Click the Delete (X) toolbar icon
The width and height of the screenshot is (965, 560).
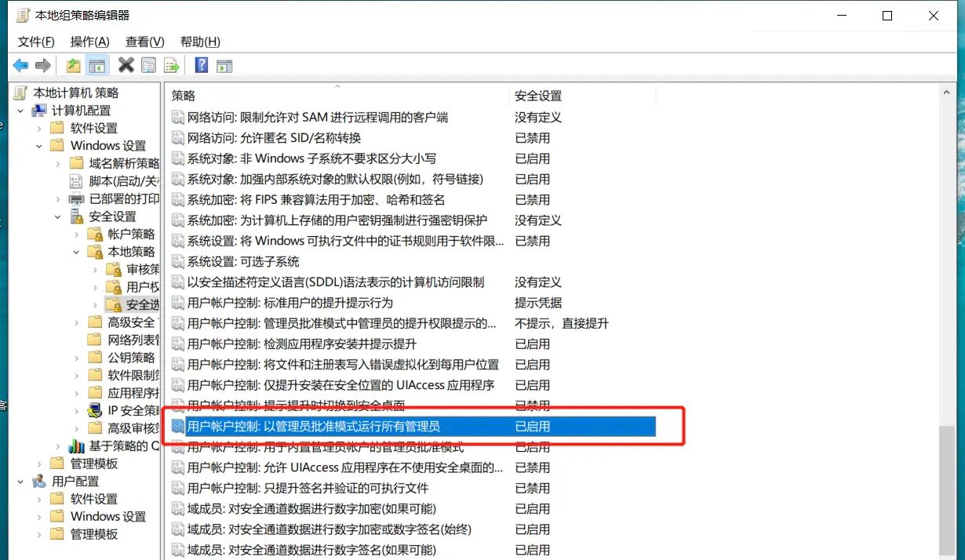[126, 65]
